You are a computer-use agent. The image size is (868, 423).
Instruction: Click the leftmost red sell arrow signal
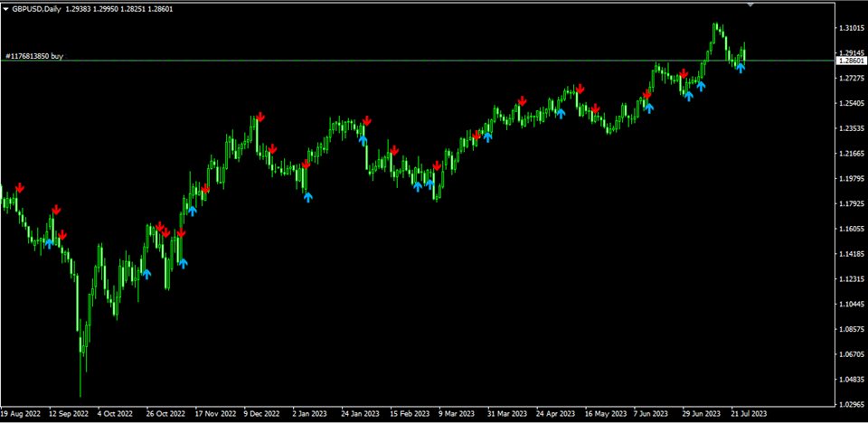pos(20,188)
